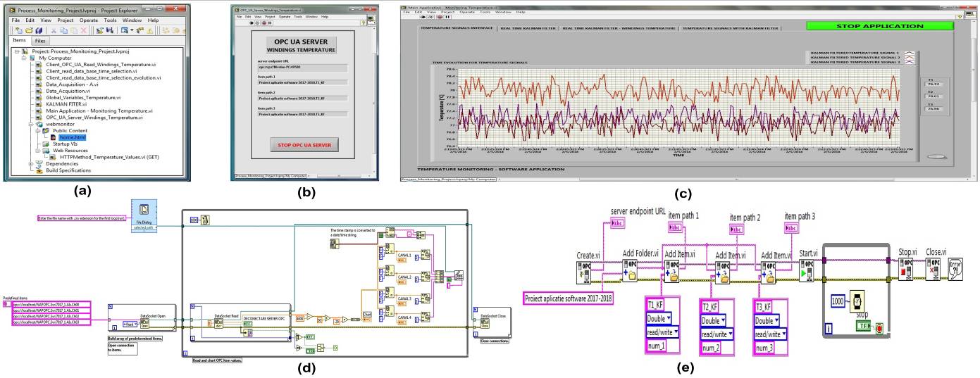
Task: Click the OPC Close.vi node icon
Action: (x=934, y=270)
